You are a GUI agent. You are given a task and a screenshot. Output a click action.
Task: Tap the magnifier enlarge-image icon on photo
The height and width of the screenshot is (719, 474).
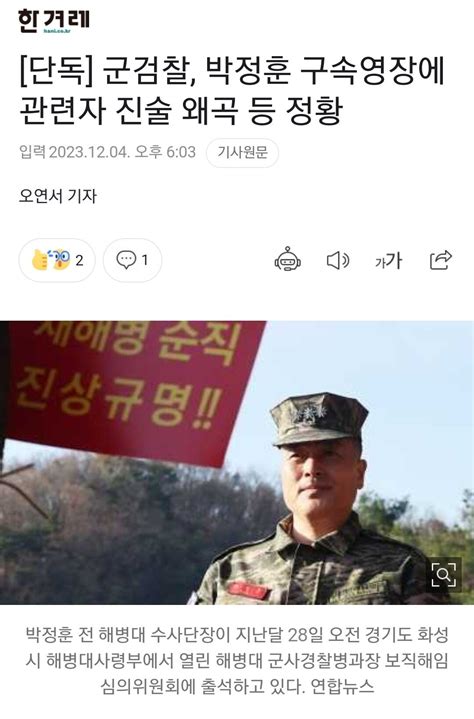click(x=443, y=574)
